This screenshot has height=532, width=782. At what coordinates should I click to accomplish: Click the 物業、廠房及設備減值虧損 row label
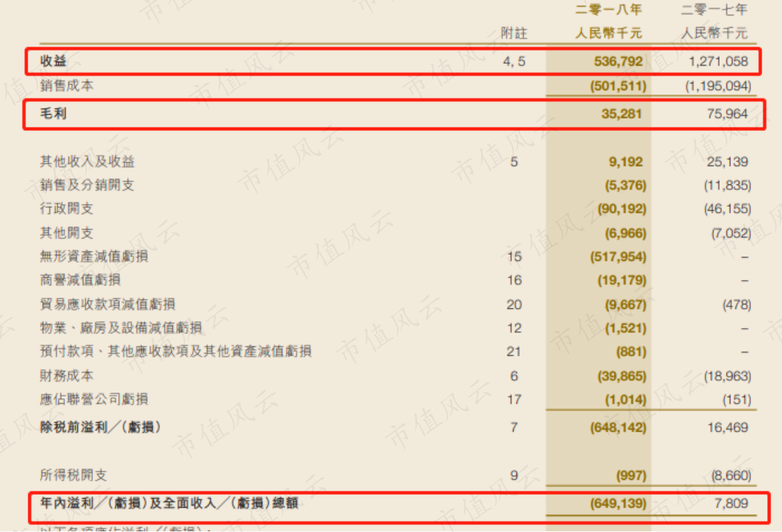121,327
